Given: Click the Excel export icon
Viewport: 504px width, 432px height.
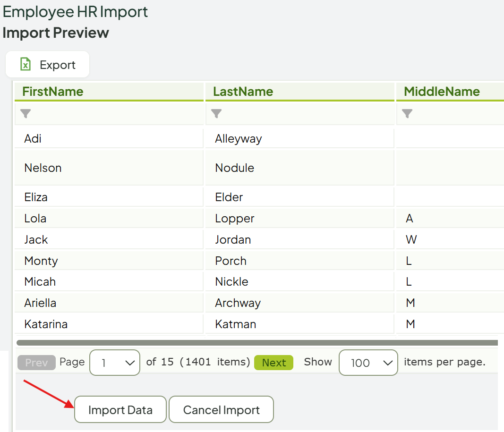Looking at the screenshot, I should click(x=26, y=64).
